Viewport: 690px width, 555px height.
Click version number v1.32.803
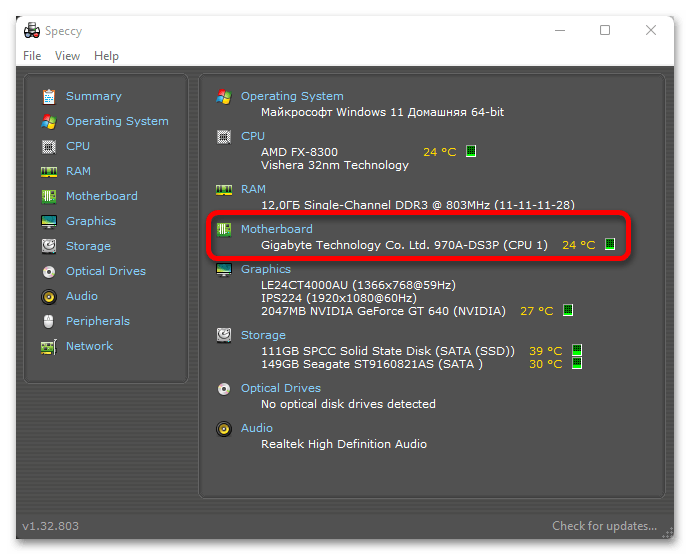point(51,526)
